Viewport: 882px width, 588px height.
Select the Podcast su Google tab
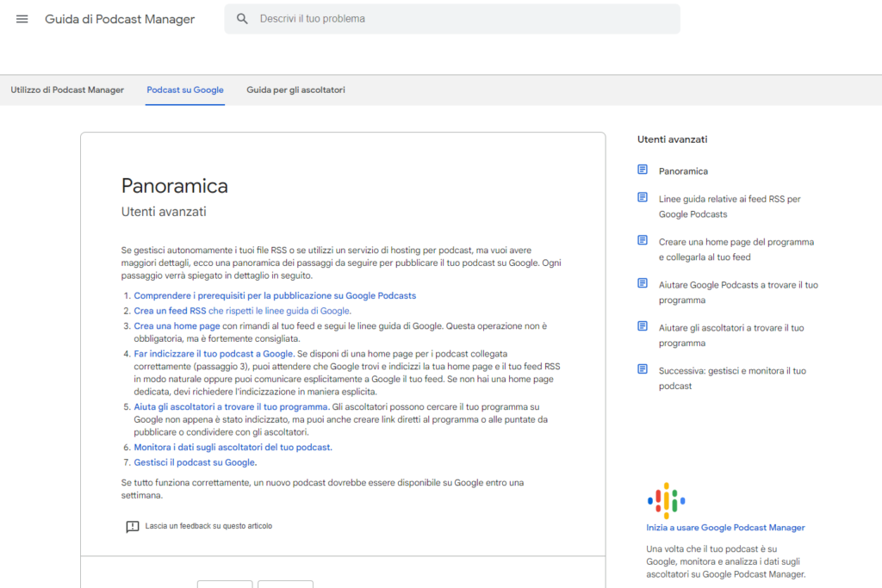[x=185, y=90]
